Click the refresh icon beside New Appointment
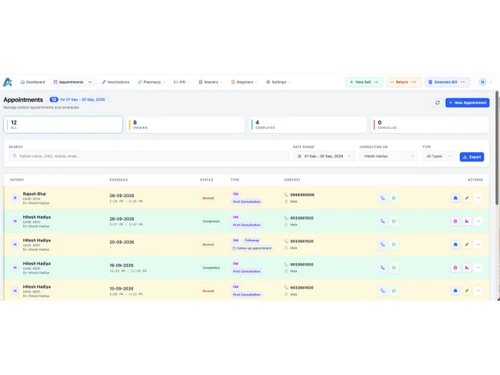Viewport: 500px width, 375px height. (x=437, y=103)
